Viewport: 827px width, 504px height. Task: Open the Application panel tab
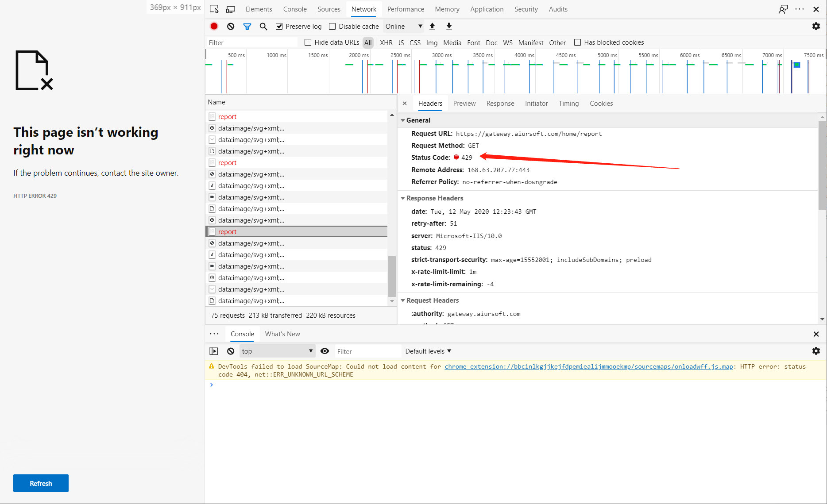(x=487, y=9)
